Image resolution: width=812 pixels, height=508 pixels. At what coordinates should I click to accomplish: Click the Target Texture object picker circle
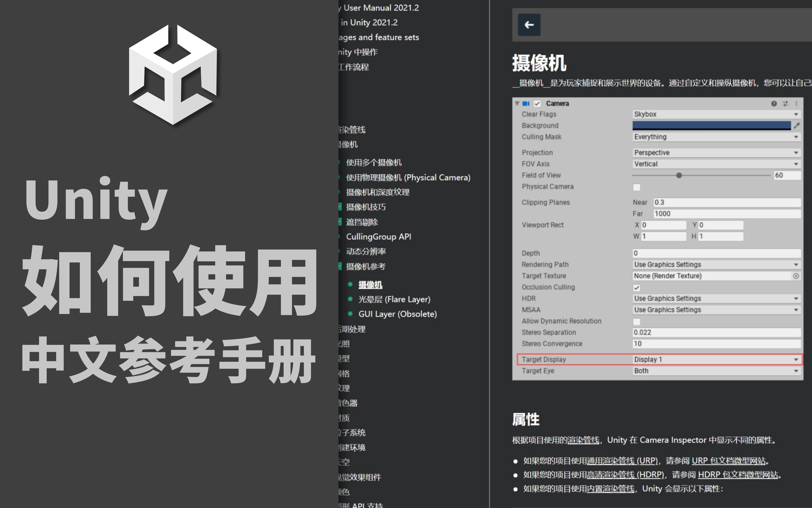(x=796, y=276)
